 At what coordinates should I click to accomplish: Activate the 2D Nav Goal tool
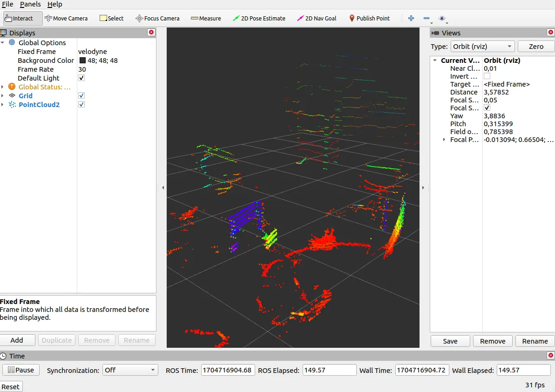(x=317, y=19)
